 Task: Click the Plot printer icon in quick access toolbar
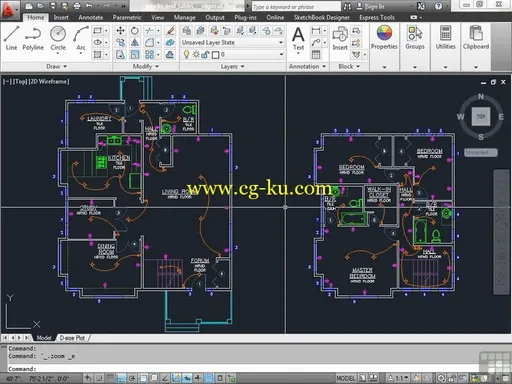pos(77,6)
